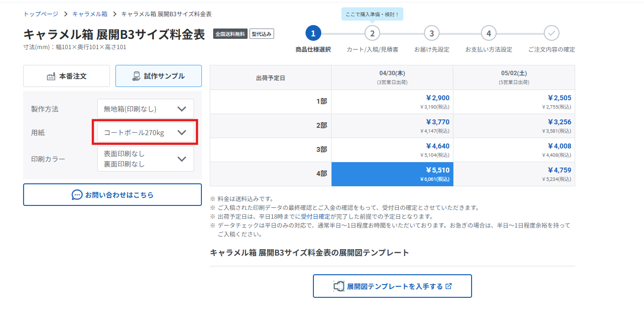Click current breadcrumb キャラメル箱 展開B3サイズ料金表
The image size is (644, 317).
click(167, 14)
